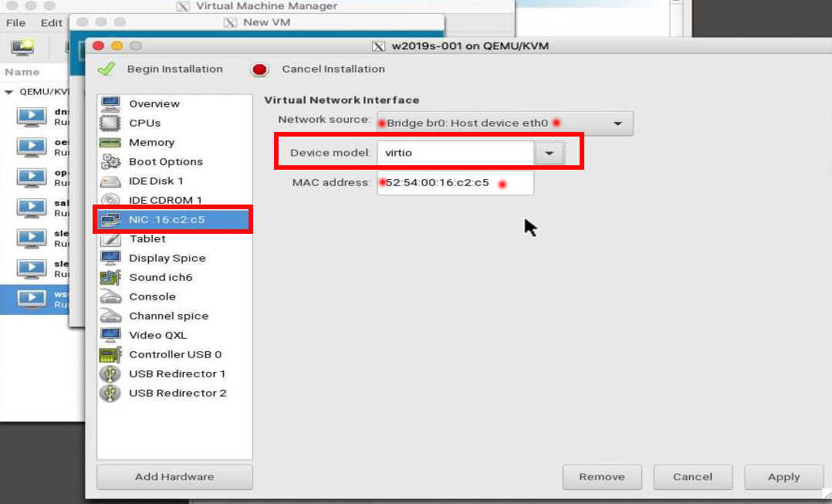Select the IDE Disk 1 drive icon
The height and width of the screenshot is (504, 832).
110,181
